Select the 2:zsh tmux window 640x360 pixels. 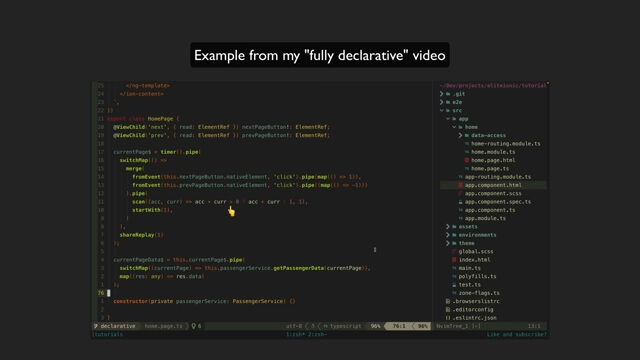pyautogui.click(x=318, y=334)
